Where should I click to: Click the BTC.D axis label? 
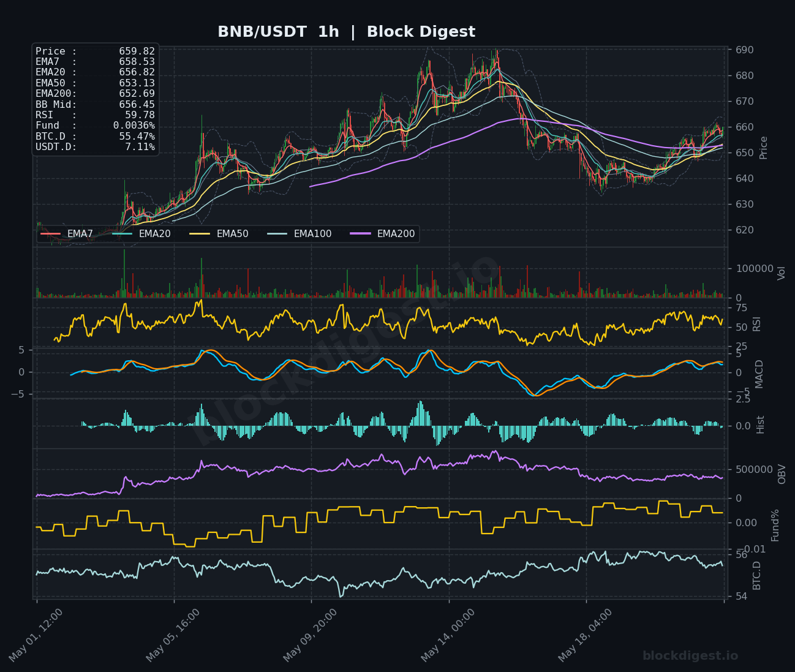click(757, 575)
